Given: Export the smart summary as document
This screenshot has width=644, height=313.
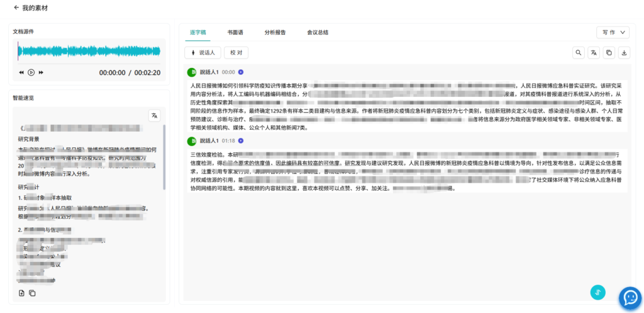Looking at the screenshot, I should (22, 293).
